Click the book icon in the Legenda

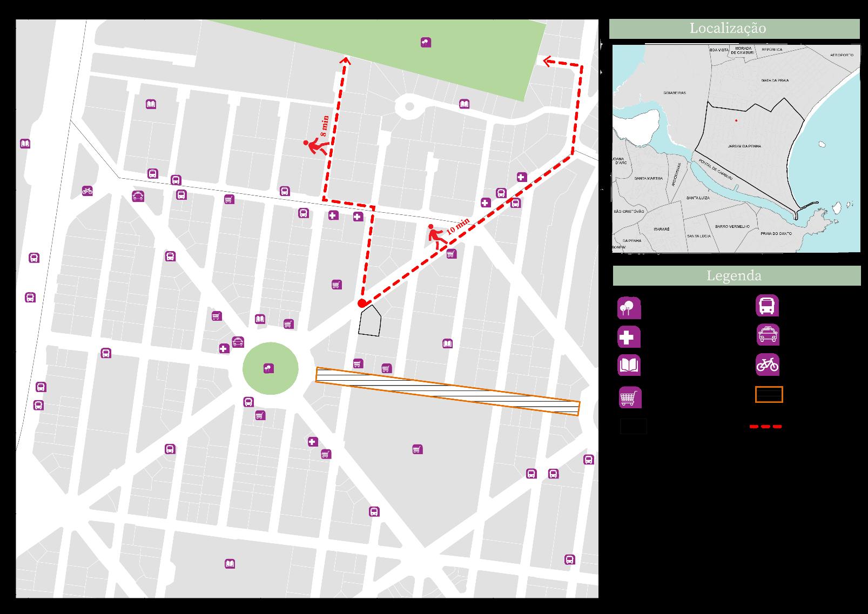[x=629, y=366]
